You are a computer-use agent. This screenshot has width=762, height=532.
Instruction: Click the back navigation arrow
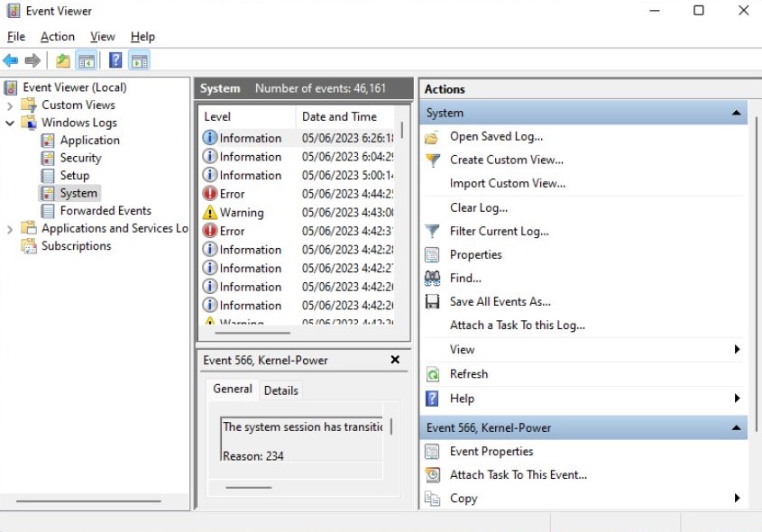[11, 61]
